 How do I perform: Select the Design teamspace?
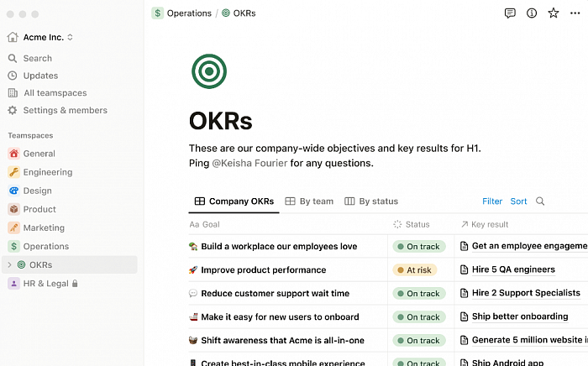coord(38,191)
